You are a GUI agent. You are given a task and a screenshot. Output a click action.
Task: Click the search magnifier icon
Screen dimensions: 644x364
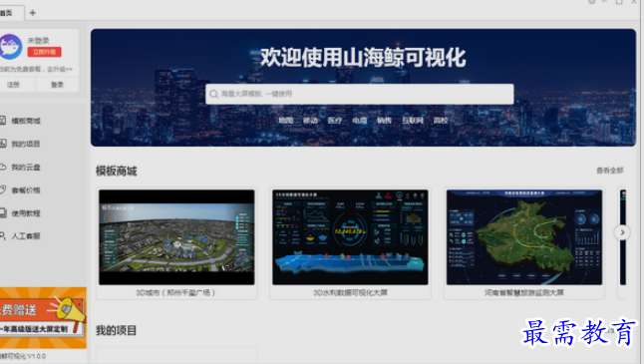tap(214, 94)
